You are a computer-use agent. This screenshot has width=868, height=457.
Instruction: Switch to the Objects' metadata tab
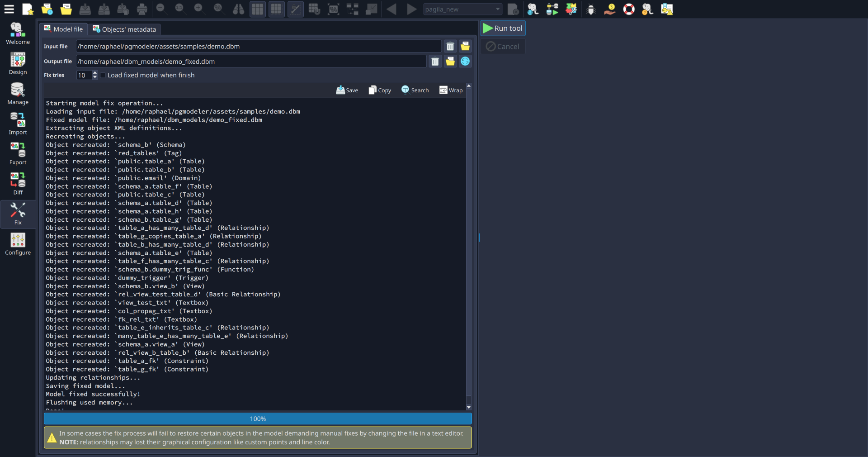pyautogui.click(x=124, y=29)
